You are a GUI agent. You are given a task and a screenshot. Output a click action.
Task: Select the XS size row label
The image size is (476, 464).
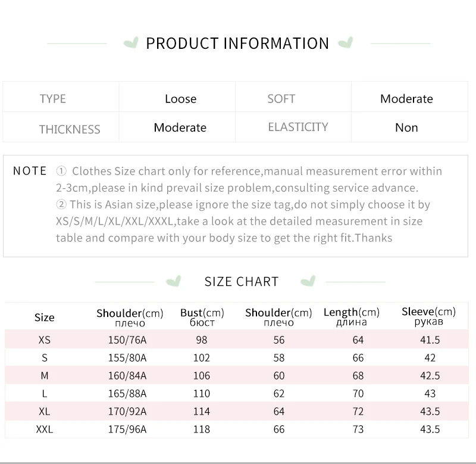pos(45,340)
